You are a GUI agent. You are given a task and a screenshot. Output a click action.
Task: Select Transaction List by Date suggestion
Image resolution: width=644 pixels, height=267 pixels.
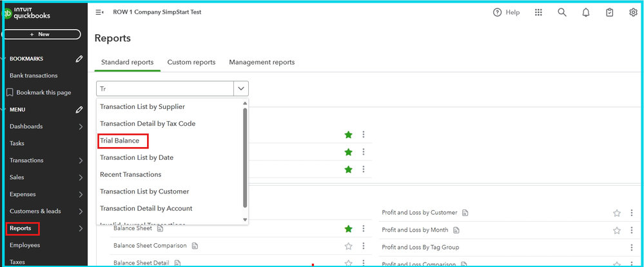point(137,157)
